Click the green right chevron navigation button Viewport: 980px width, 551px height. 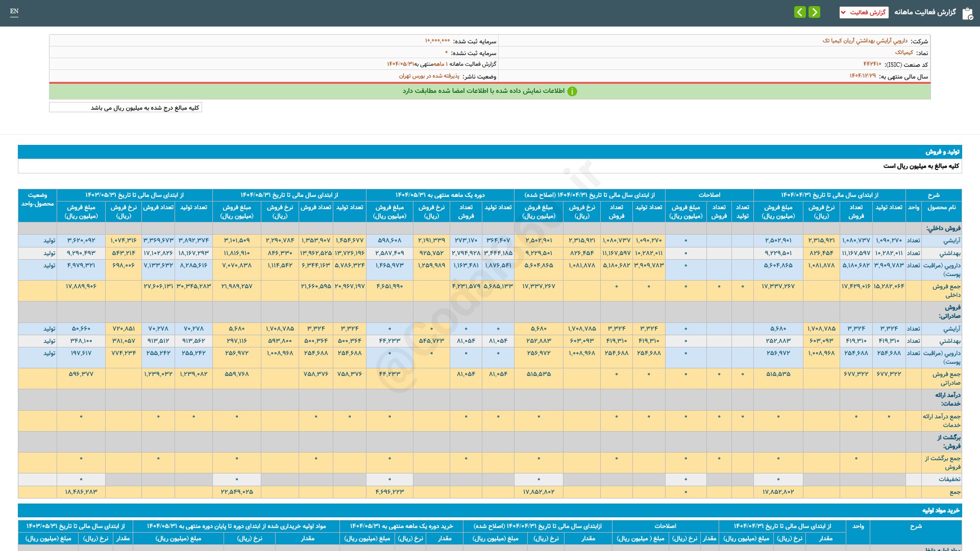815,12
